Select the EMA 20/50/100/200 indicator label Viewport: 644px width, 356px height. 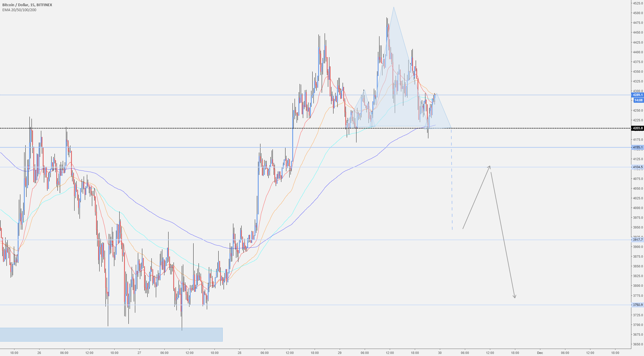pyautogui.click(x=19, y=9)
